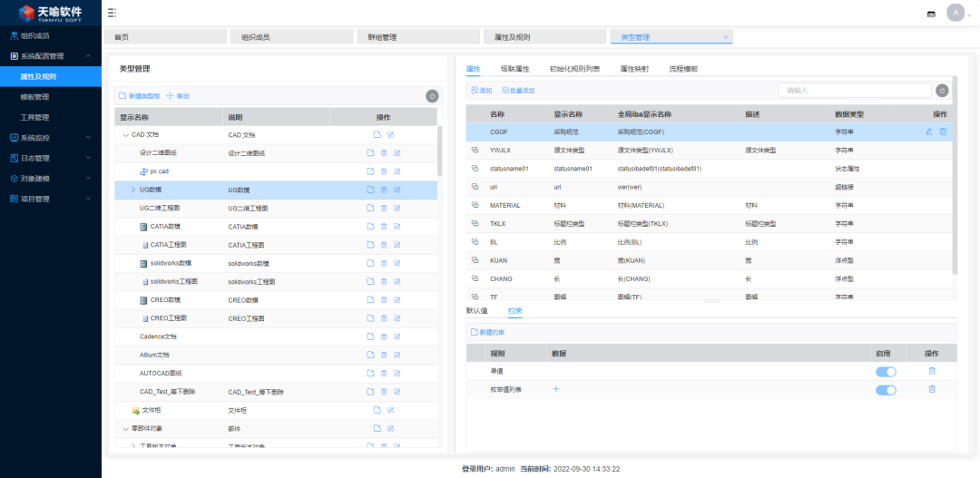Click the link icon beside YWJLX

click(475, 150)
